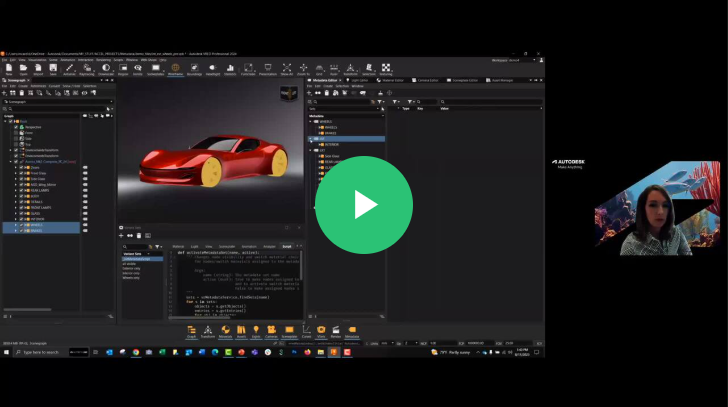Click the Fullscreen toolbar icon
Image resolution: width=728 pixels, height=407 pixels.
248,70
